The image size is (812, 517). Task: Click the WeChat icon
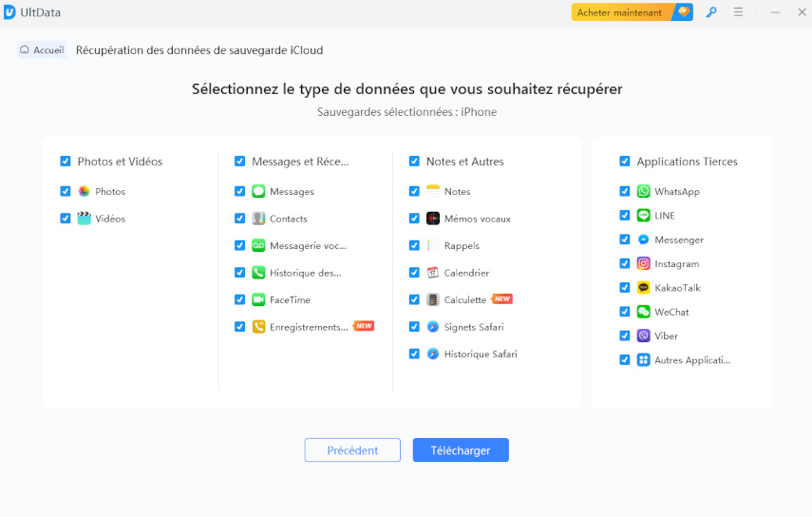pyautogui.click(x=643, y=312)
